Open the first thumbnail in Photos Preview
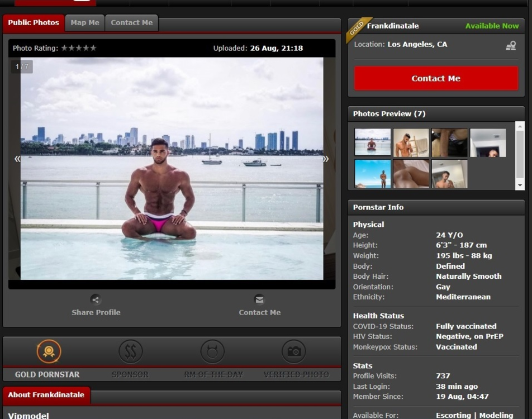The width and height of the screenshot is (532, 419). click(372, 142)
